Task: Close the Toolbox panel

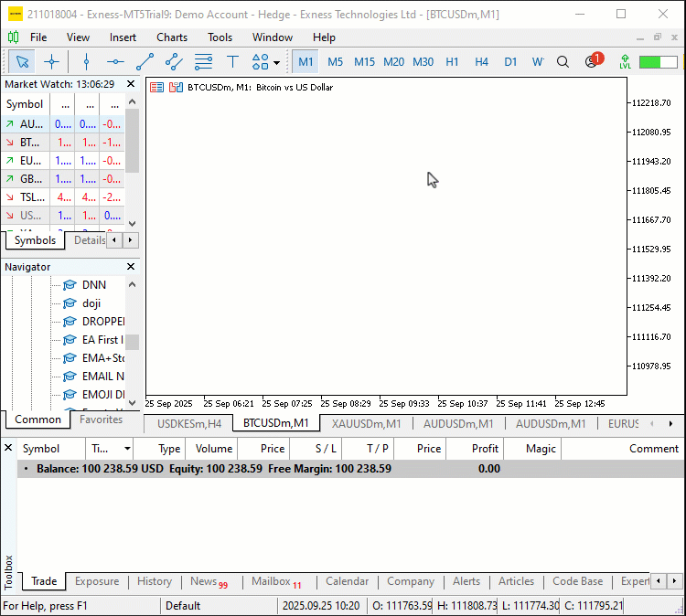Action: 8,448
